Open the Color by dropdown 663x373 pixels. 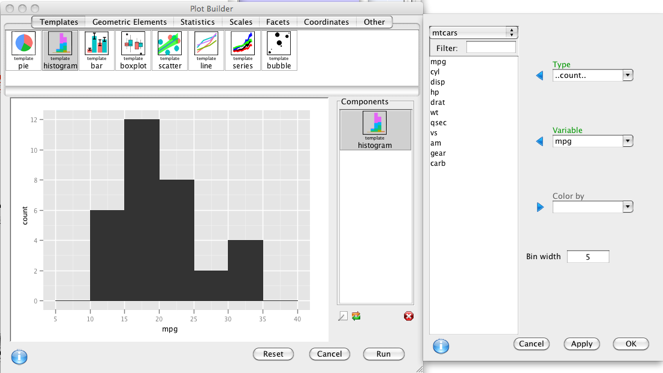pos(592,207)
